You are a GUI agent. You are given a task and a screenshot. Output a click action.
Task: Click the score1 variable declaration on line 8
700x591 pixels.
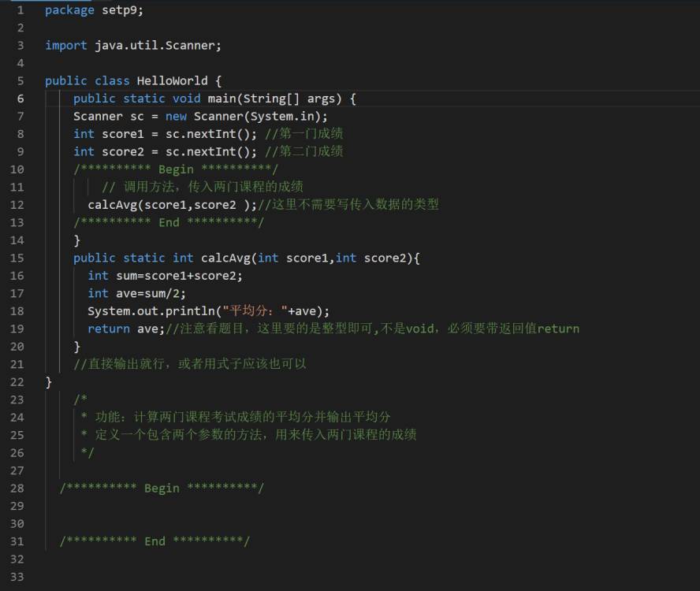point(166,134)
